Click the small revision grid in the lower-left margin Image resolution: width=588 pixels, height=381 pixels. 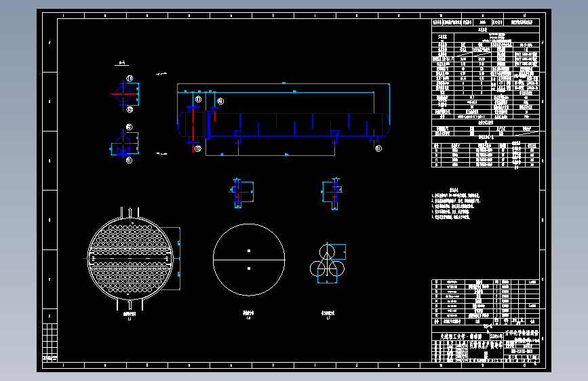pyautogui.click(x=50, y=342)
